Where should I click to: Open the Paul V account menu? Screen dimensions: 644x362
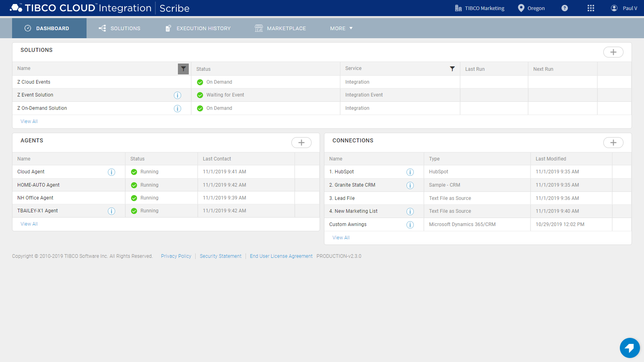click(x=623, y=8)
